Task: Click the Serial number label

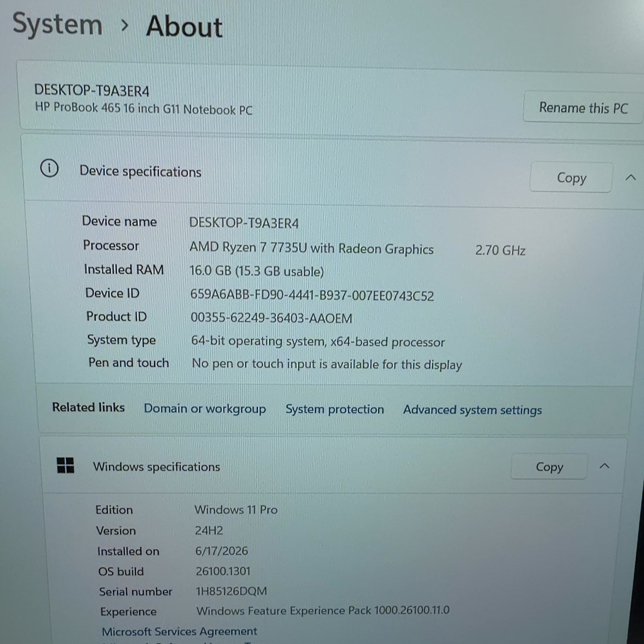Action: coord(136,592)
